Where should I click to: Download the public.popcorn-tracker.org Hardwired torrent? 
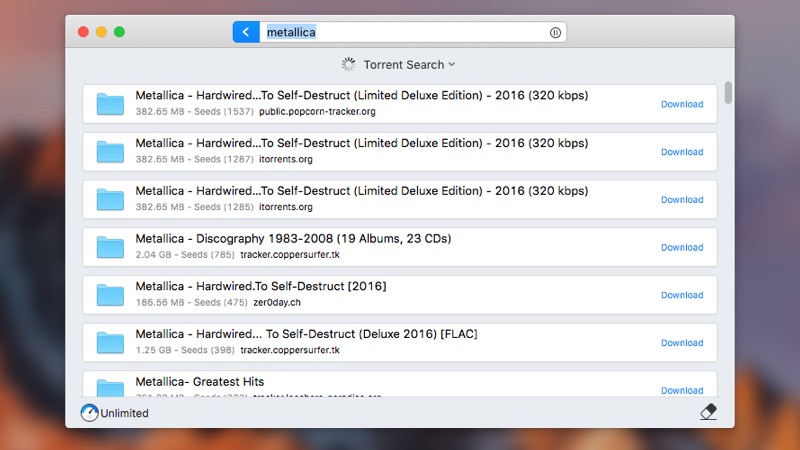pyautogui.click(x=682, y=104)
